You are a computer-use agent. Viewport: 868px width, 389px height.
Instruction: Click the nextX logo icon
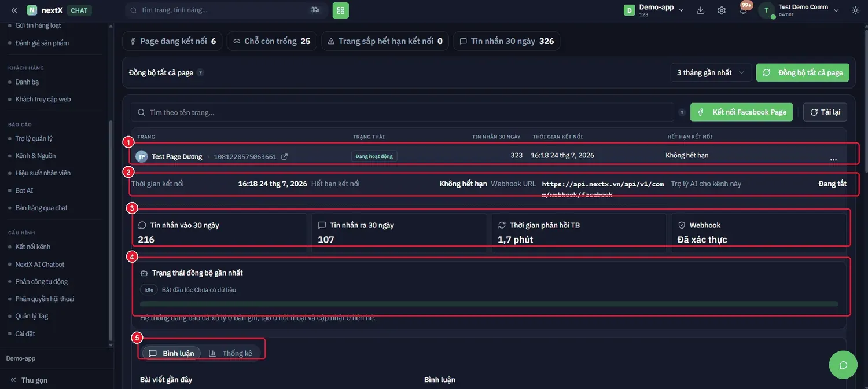tap(32, 10)
